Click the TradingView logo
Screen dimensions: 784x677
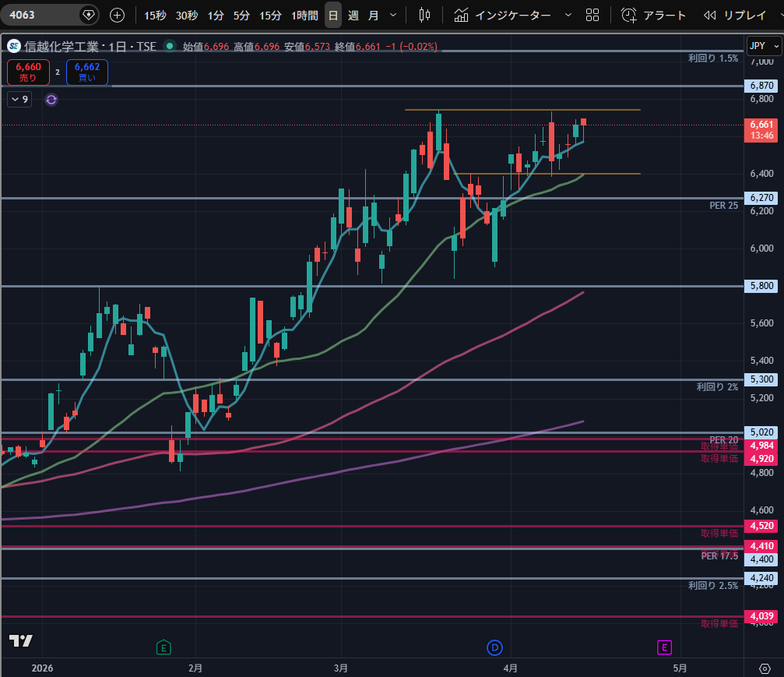tap(21, 640)
